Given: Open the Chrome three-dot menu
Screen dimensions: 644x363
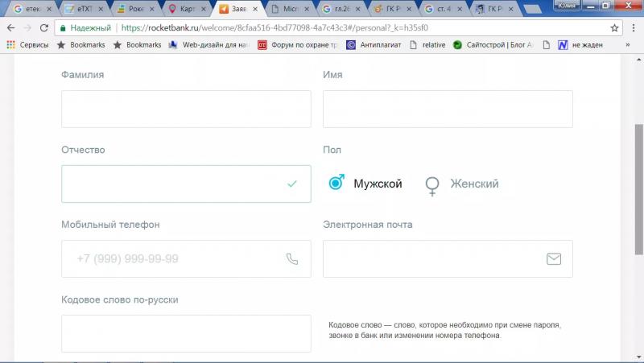Looking at the screenshot, I should click(634, 28).
